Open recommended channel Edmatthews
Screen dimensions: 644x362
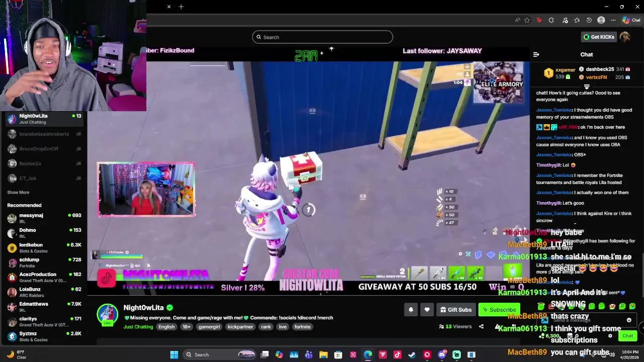click(x=44, y=307)
